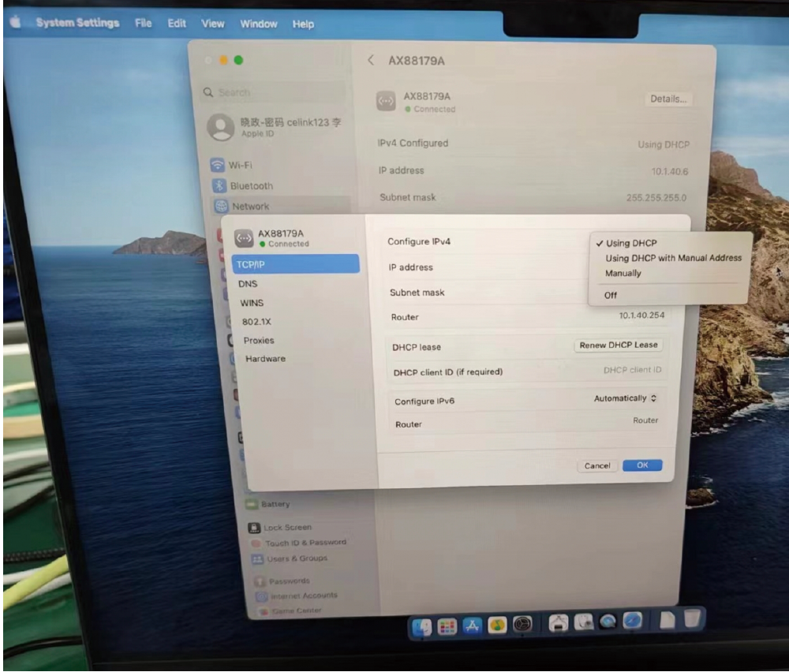Click the Lock Screen sidebar icon
Image resolution: width=789 pixels, height=672 pixels.
click(x=253, y=528)
